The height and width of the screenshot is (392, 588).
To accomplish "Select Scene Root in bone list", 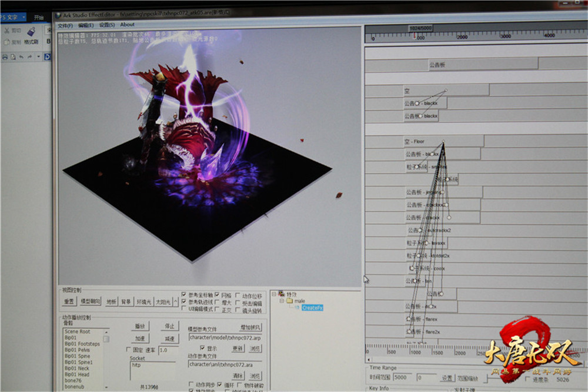I will point(78,331).
